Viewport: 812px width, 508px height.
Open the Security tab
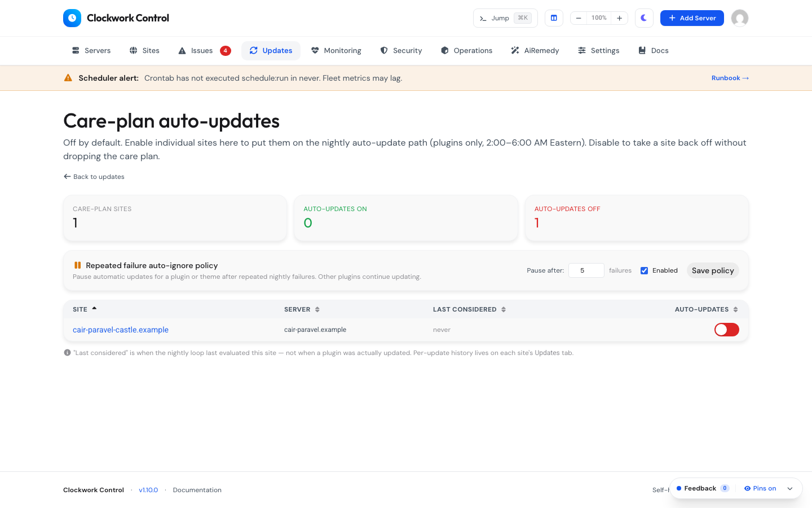401,51
